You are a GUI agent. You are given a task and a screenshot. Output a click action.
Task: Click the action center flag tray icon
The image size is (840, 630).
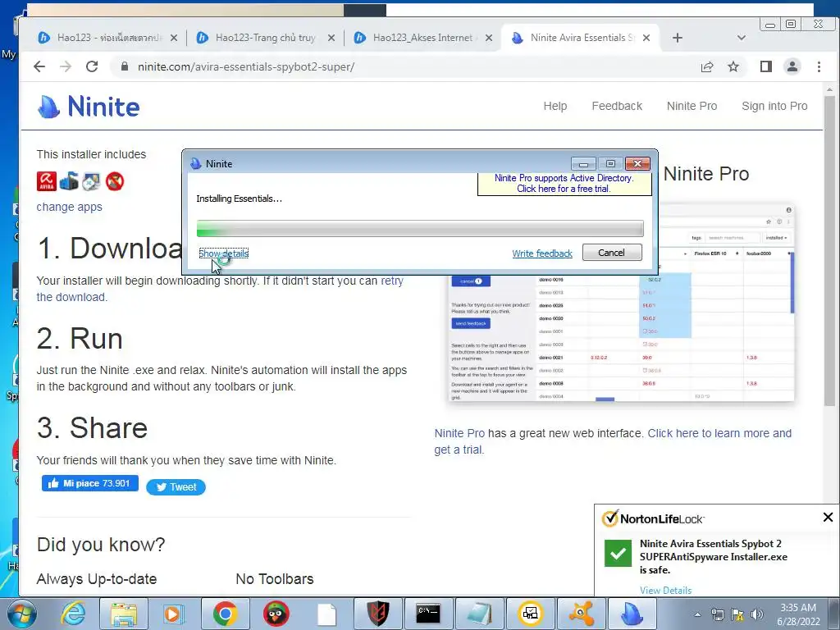pyautogui.click(x=737, y=614)
